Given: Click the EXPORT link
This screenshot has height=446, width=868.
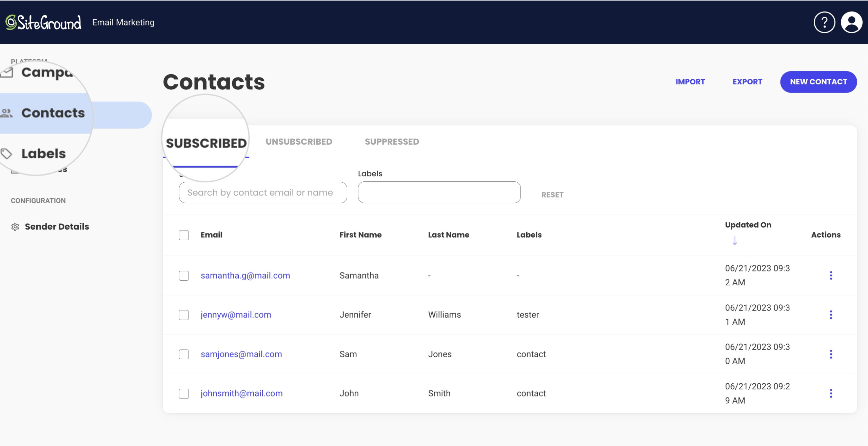Looking at the screenshot, I should click(x=747, y=81).
